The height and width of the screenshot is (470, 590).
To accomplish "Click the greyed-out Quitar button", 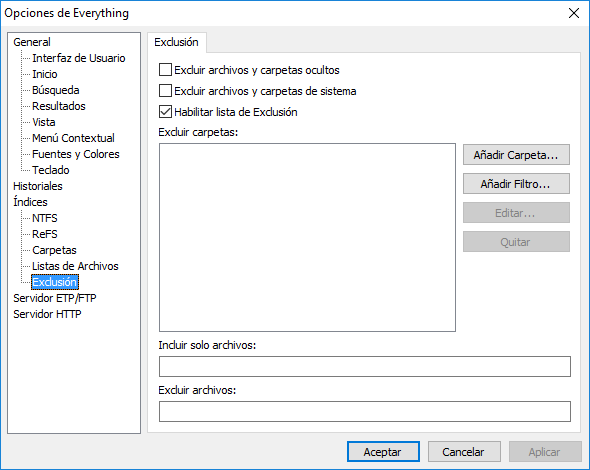I will [516, 242].
